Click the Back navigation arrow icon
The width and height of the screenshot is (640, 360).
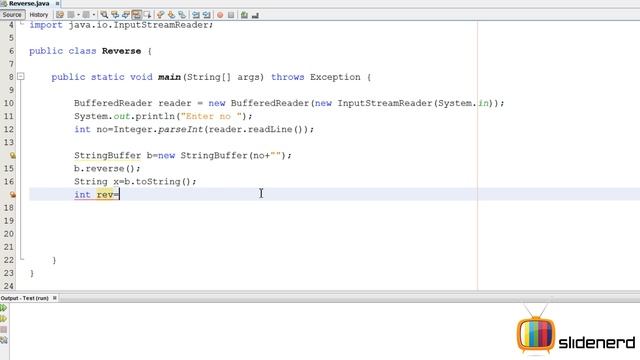click(x=71, y=15)
